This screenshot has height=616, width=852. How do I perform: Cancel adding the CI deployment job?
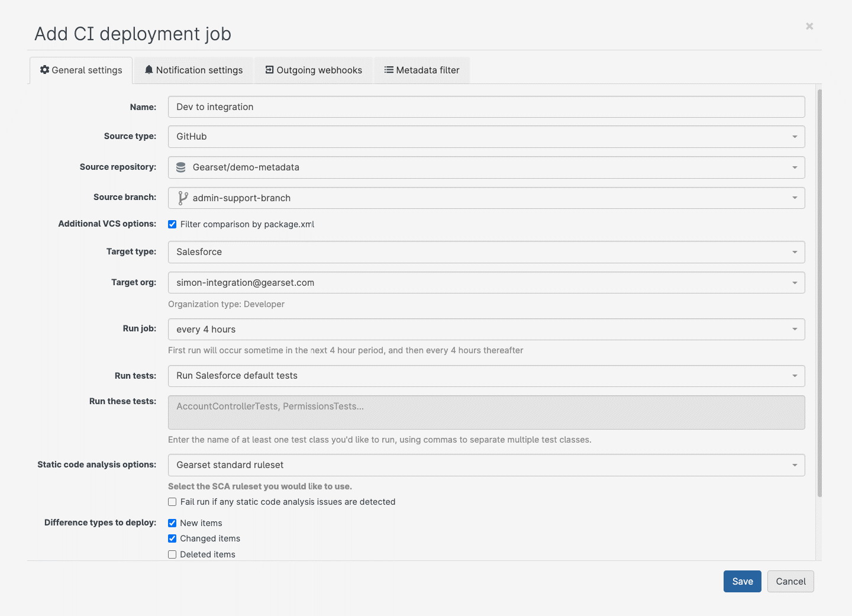[x=790, y=582]
